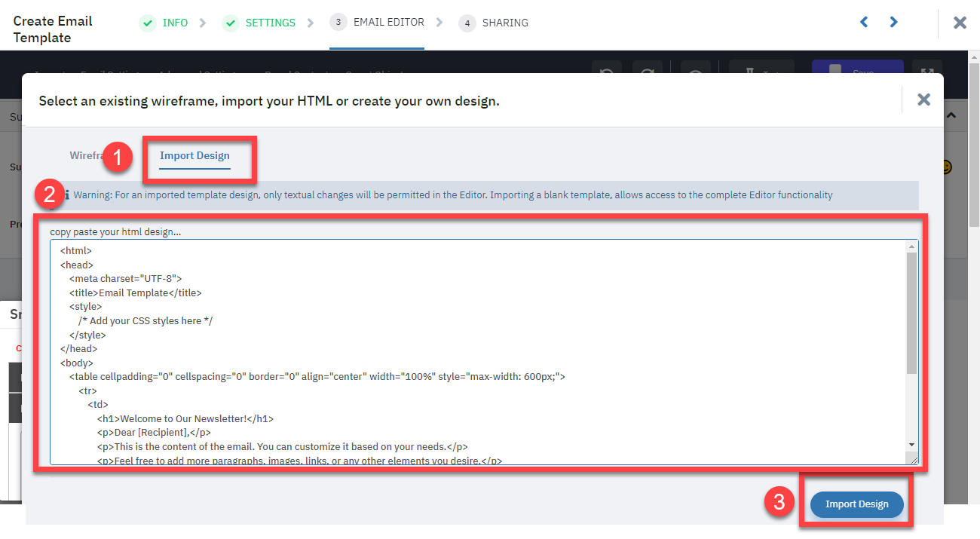Image resolution: width=980 pixels, height=539 pixels.
Task: Click the HTML textarea scroll-up arrow
Action: (912, 247)
